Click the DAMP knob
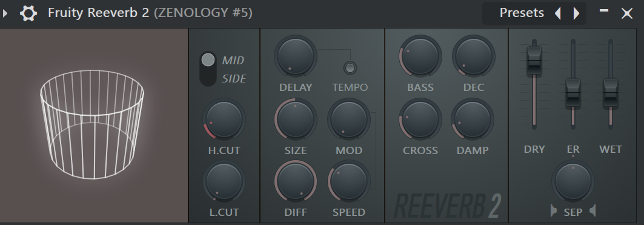Viewport: 644px width, 225px height. 473,119
